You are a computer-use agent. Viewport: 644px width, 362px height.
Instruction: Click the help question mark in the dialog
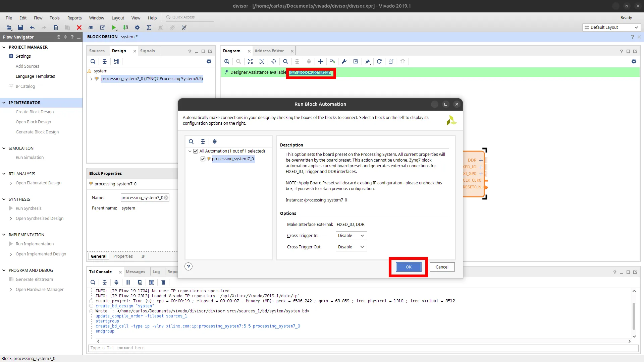click(189, 266)
